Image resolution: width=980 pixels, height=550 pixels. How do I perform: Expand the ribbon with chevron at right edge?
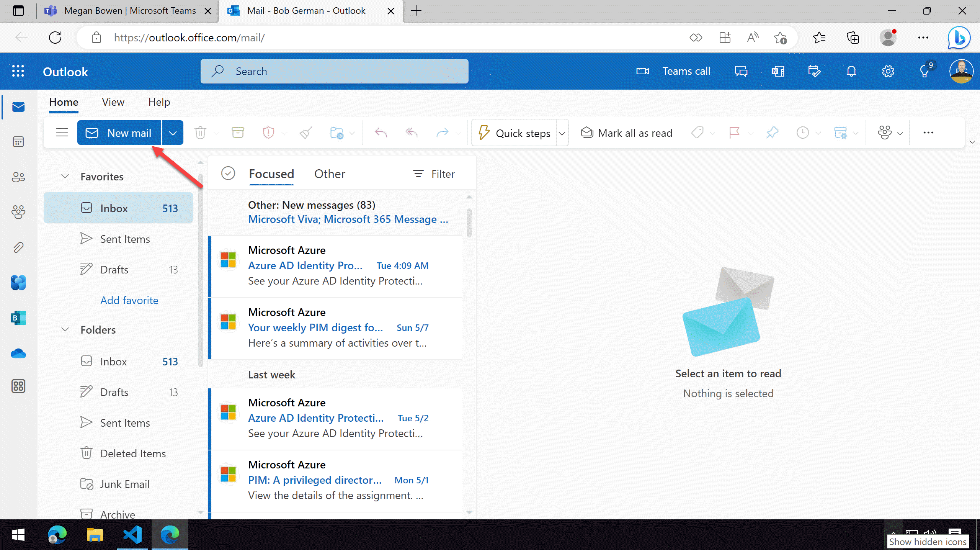(972, 142)
